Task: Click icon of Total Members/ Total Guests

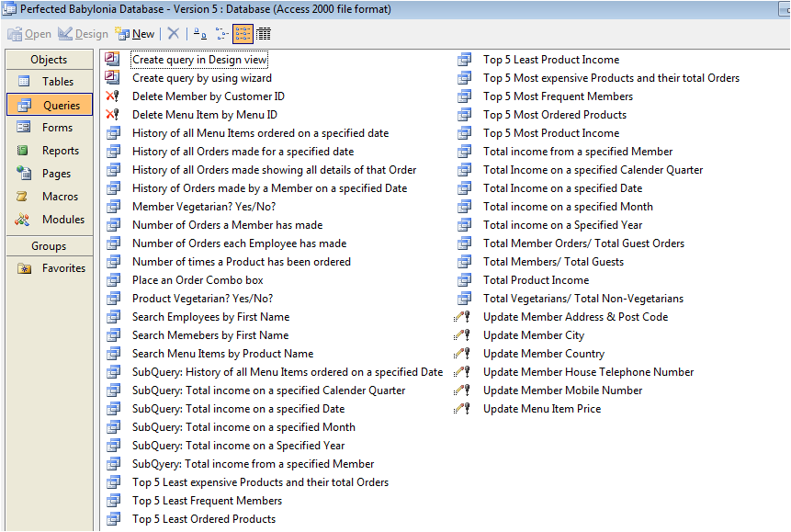Action: (464, 262)
